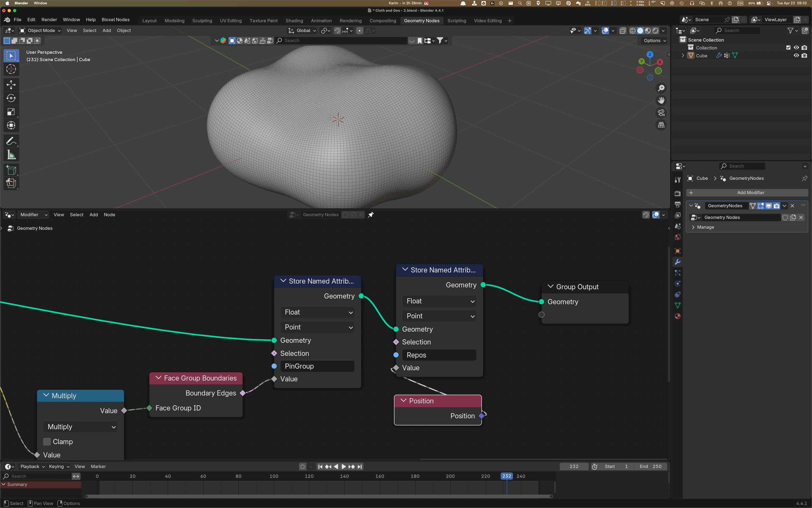Open the Object Data properties tab
The image size is (812, 508).
click(x=677, y=305)
